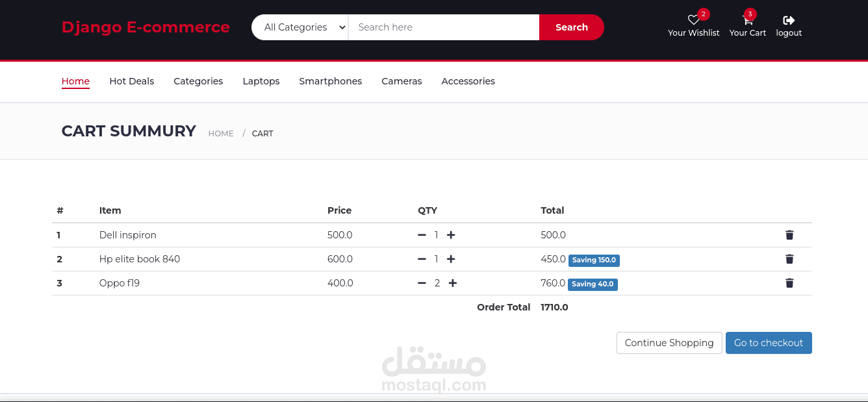Click the cart count badge showing 3
This screenshot has height=402, width=868.
point(750,14)
